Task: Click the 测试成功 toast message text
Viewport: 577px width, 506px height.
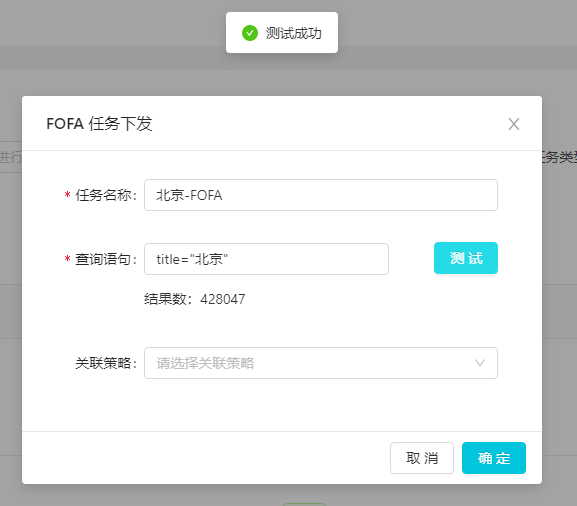Action: 293,33
